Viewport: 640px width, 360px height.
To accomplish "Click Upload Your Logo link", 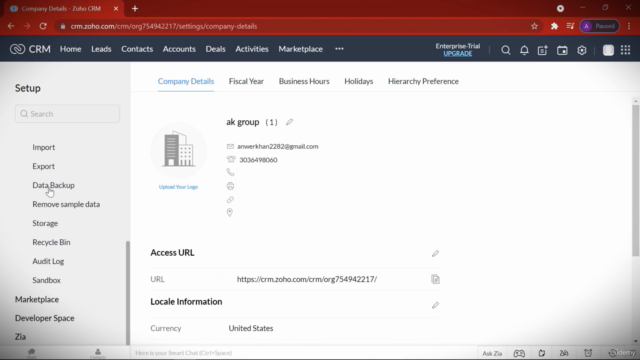I will pyautogui.click(x=178, y=187).
